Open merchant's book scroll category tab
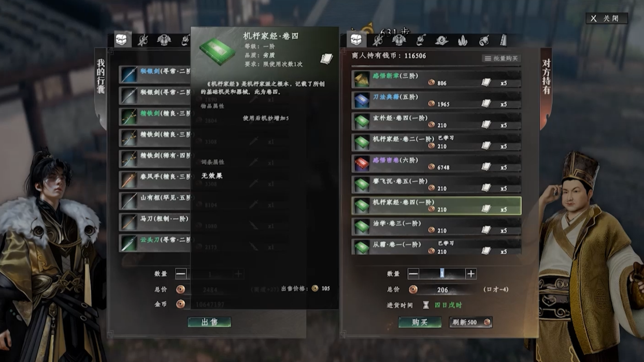This screenshot has width=644, height=362. coord(504,40)
